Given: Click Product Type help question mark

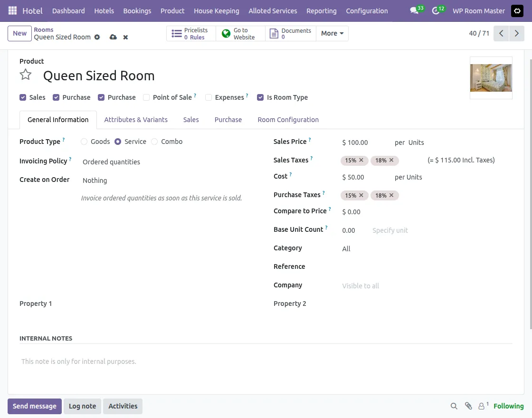Looking at the screenshot, I should (64, 140).
